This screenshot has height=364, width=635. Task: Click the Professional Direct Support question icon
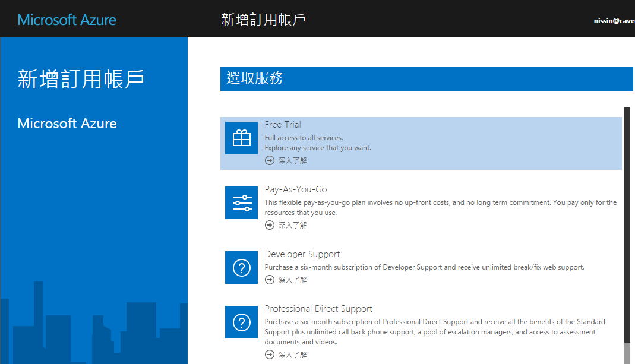pyautogui.click(x=241, y=322)
